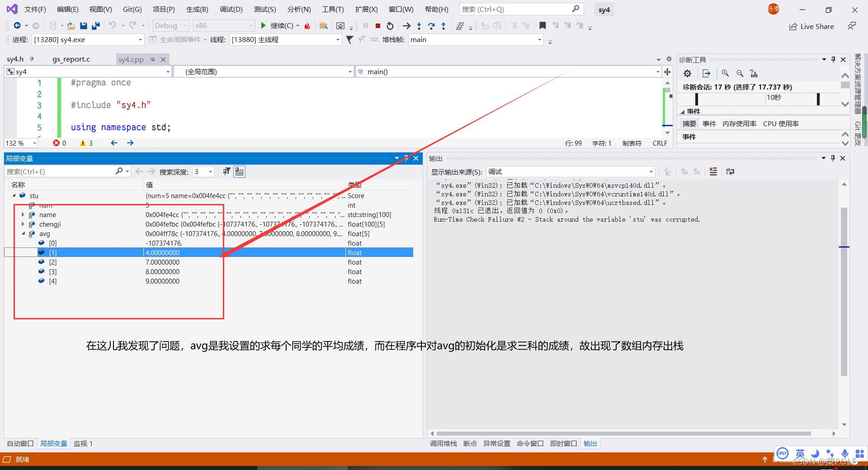Click the Hot Reload flame icon
The image size is (868, 470).
click(307, 26)
